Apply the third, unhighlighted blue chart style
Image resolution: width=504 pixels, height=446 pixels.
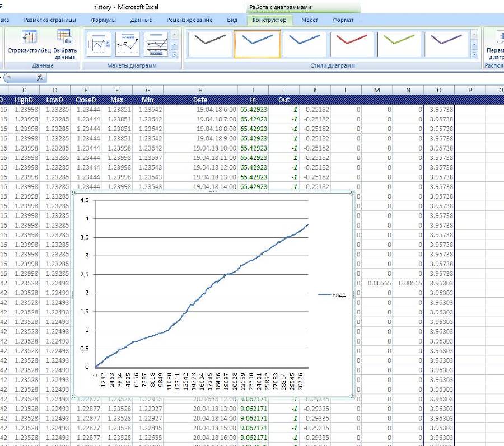(305, 44)
